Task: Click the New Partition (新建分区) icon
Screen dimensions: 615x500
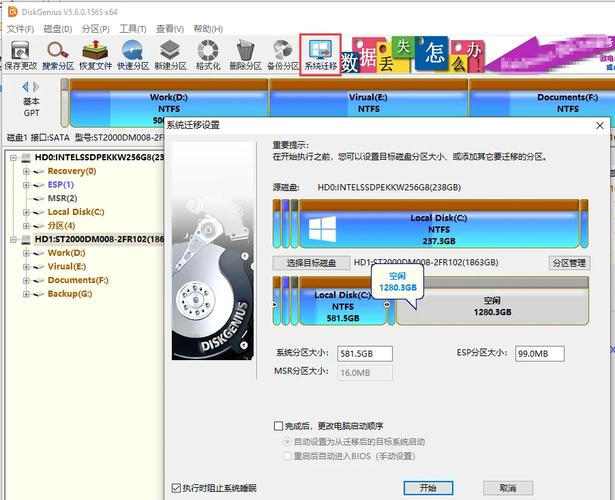Action: pyautogui.click(x=170, y=55)
